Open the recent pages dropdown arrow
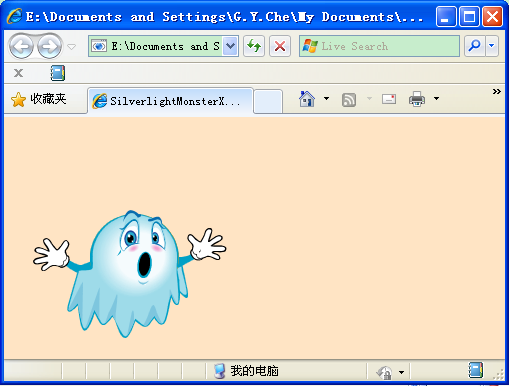Viewport: 509px width, 386px height. coord(71,46)
